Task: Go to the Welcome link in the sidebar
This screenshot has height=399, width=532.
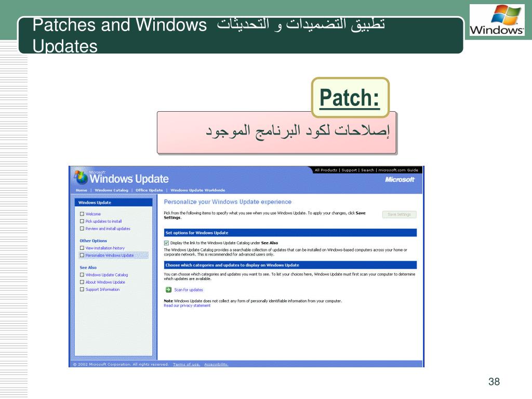Action: [93, 214]
